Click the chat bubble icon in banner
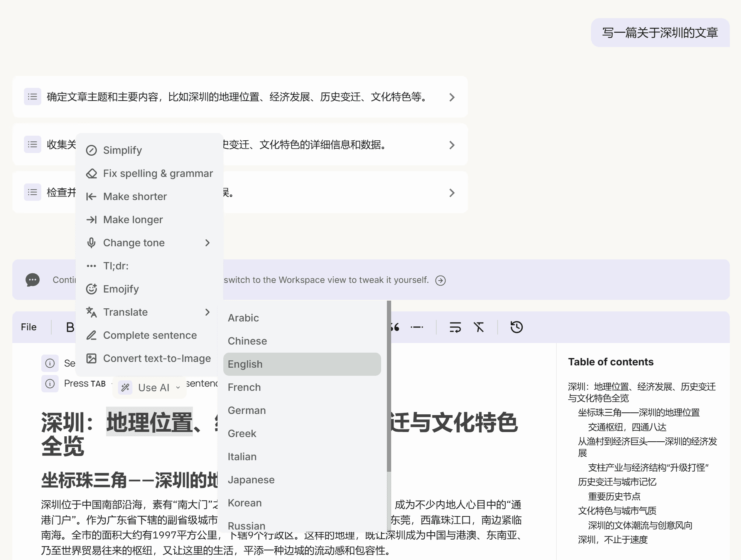The width and height of the screenshot is (741, 560). point(33,280)
